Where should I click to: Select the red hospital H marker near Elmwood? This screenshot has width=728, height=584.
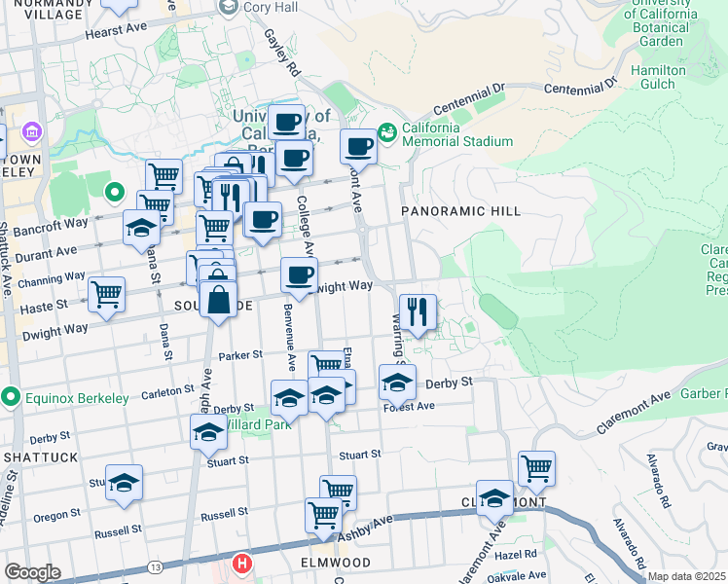click(241, 565)
